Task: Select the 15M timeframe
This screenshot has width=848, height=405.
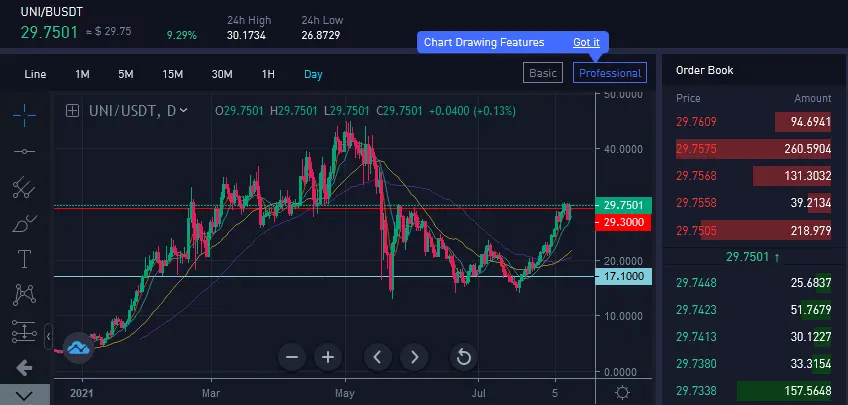Action: coord(173,74)
